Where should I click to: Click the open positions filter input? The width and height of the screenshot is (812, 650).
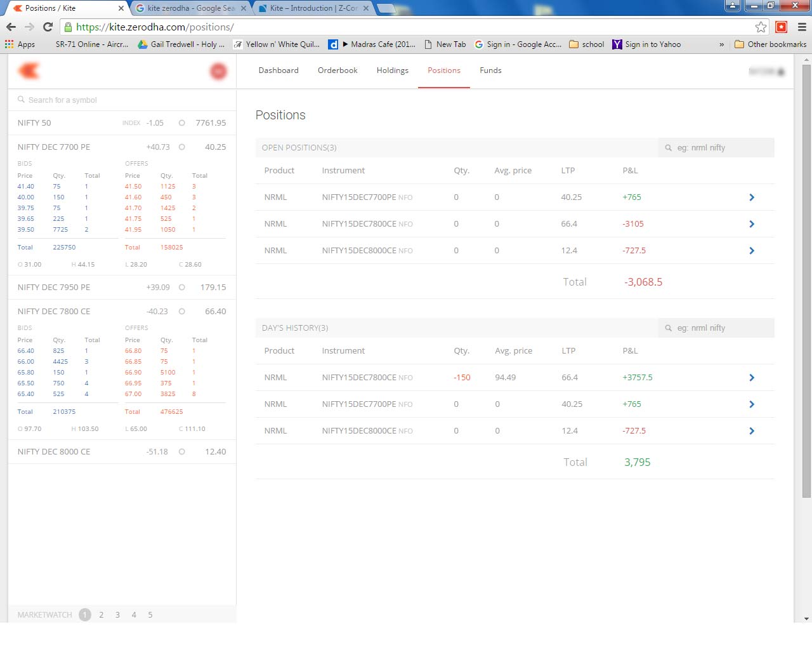point(716,148)
